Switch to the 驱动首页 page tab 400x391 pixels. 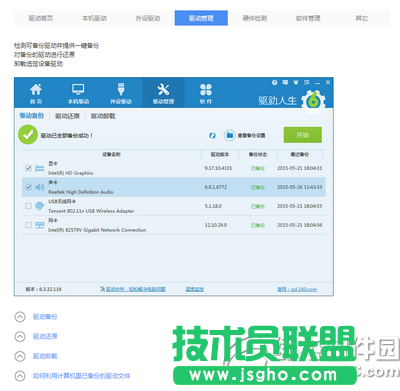tap(41, 18)
